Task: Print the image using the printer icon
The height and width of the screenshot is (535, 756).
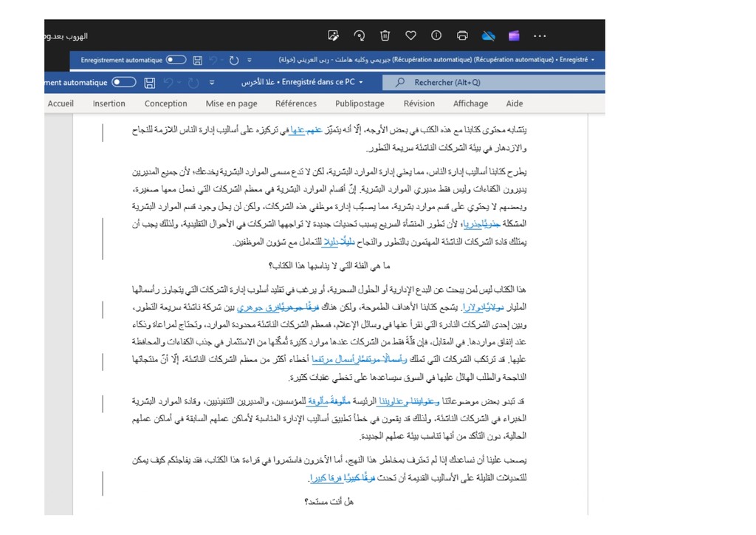Action: (462, 35)
